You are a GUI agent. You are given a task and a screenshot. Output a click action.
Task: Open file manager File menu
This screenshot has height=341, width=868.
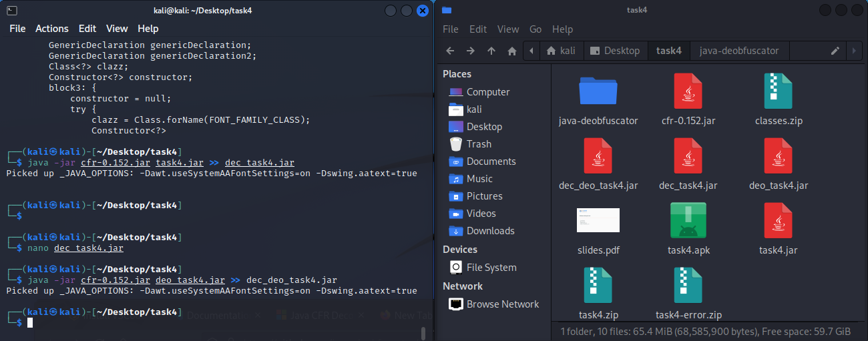[451, 29]
